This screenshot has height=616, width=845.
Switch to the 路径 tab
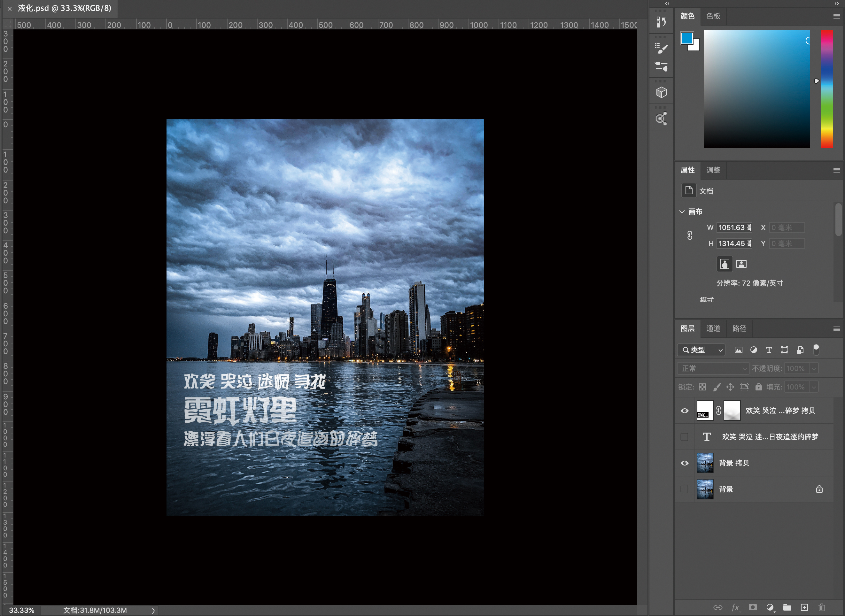[739, 328]
